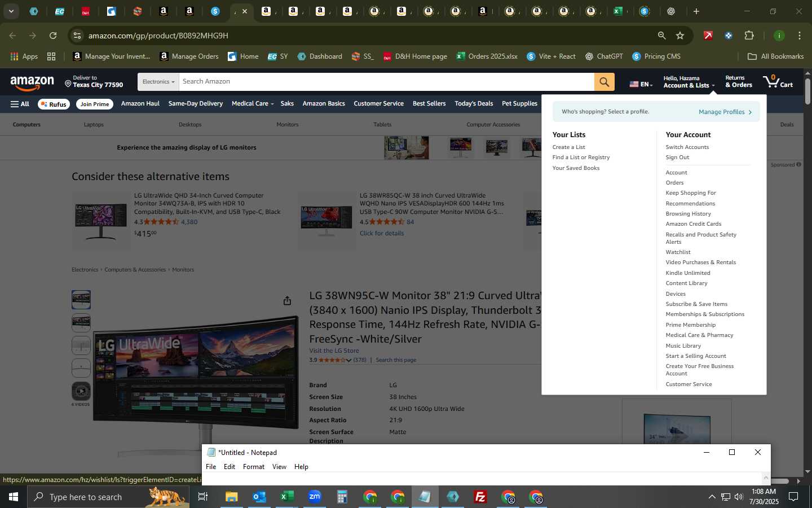Open the Chrome three-dot menu

[x=800, y=36]
